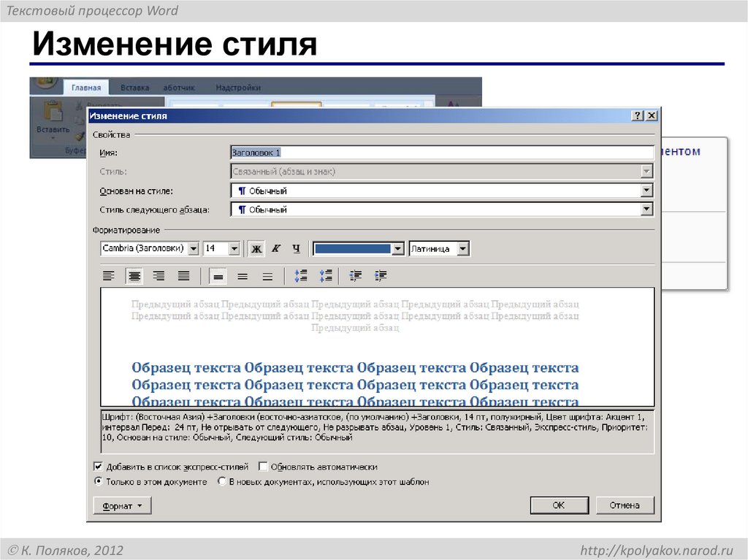This screenshot has width=748, height=560.
Task: Enable underline formatting
Action: pos(296,248)
